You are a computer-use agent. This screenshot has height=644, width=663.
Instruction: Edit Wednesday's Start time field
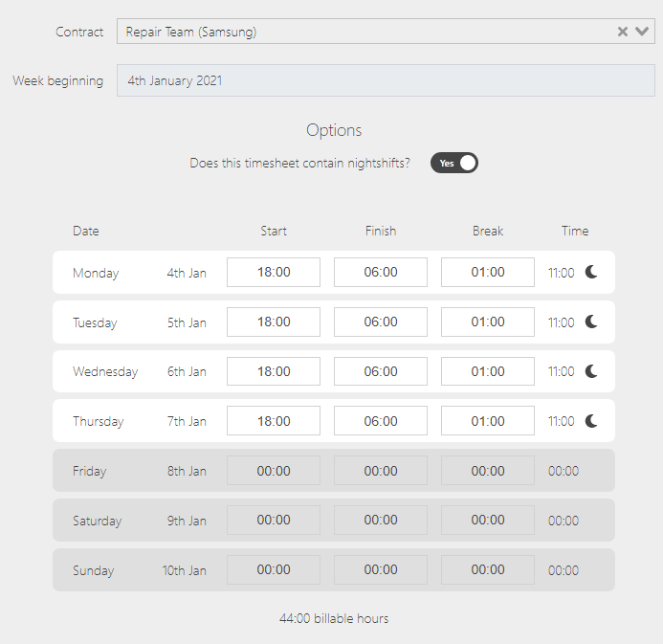click(x=274, y=371)
